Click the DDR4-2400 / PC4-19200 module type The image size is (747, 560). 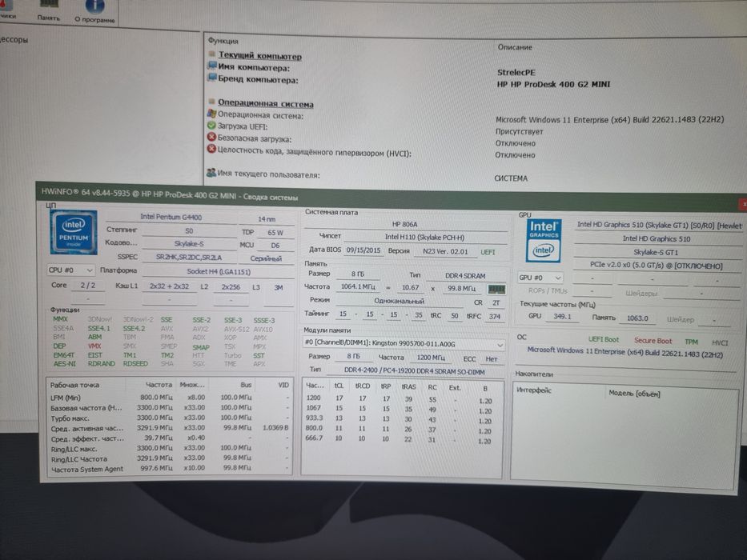(x=413, y=372)
